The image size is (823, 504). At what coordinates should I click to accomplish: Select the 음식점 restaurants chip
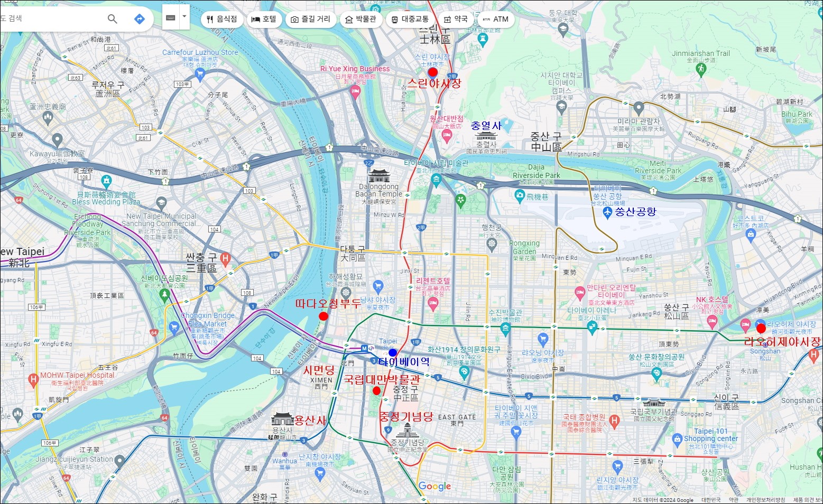tap(222, 19)
